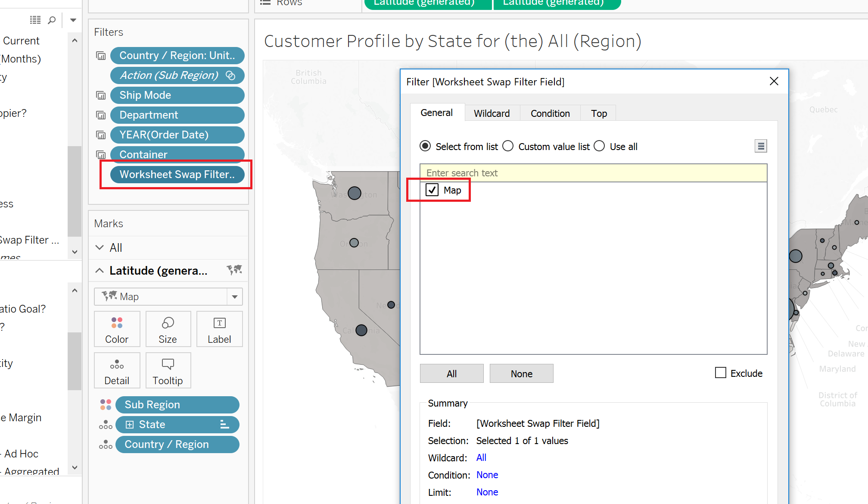Click the Rows shelf icon
This screenshot has width=868, height=504.
pyautogui.click(x=265, y=3)
